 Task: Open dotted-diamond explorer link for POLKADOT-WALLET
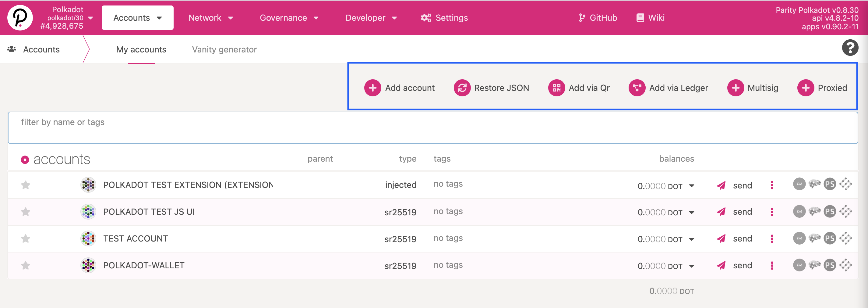pos(845,265)
